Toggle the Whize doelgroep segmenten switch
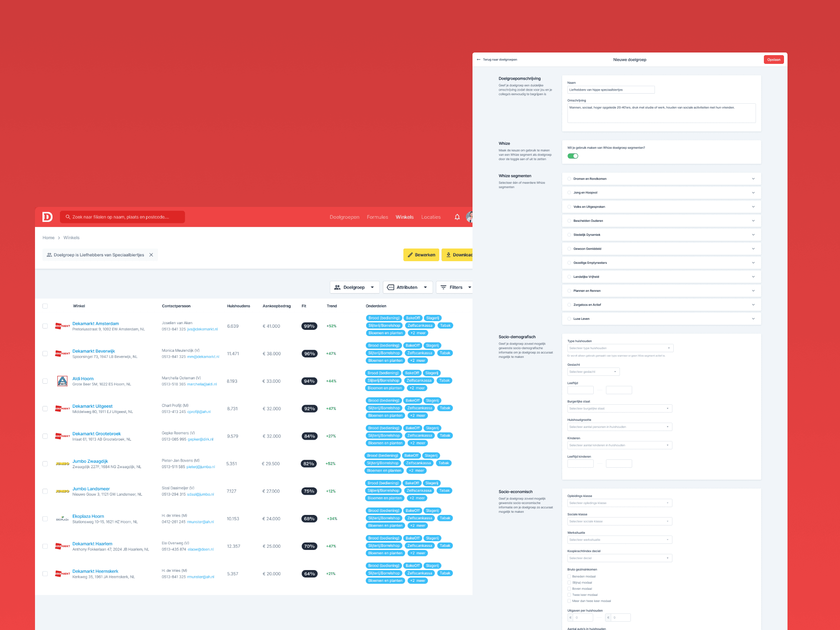This screenshot has height=630, width=840. click(573, 156)
